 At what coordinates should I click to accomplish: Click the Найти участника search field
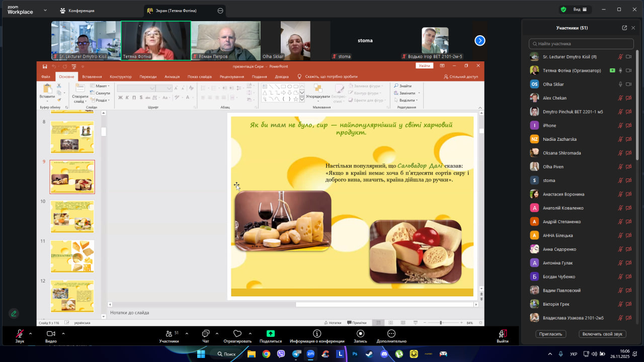pos(580,44)
